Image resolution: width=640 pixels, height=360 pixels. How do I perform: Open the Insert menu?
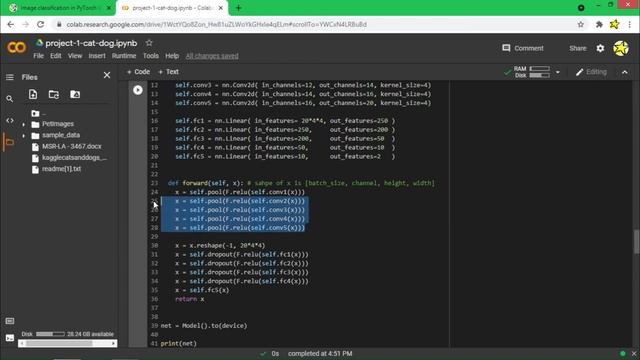coord(97,56)
